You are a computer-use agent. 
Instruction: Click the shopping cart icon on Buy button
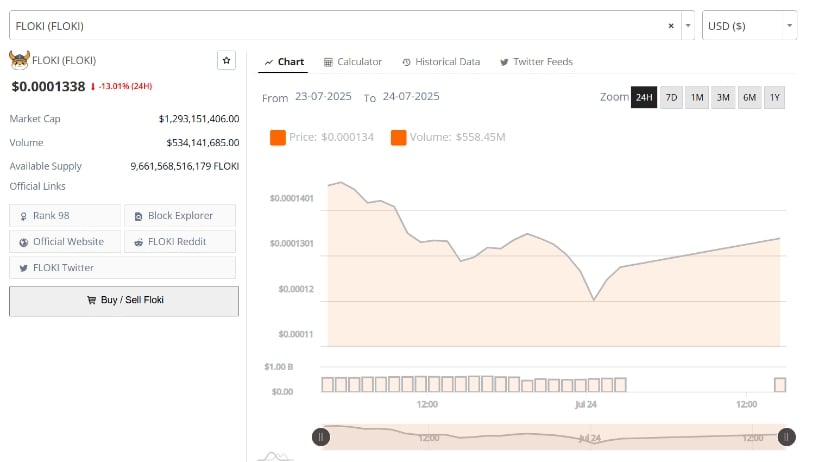92,300
